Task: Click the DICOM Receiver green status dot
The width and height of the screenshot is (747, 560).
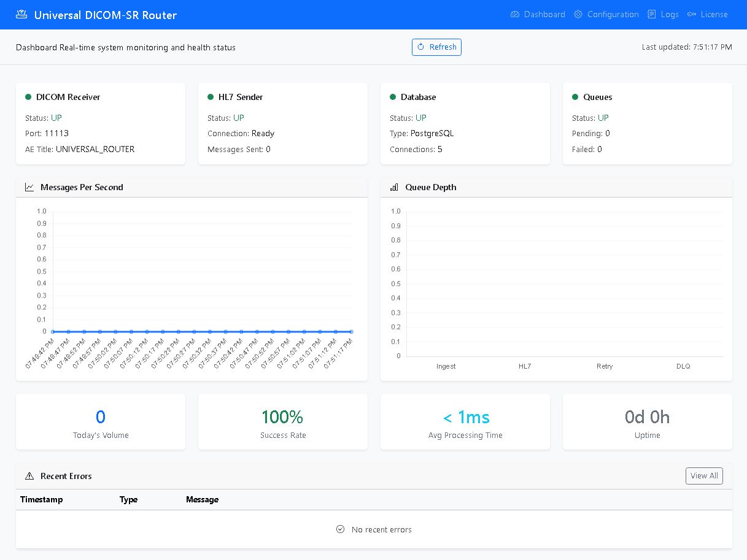Action: point(28,97)
